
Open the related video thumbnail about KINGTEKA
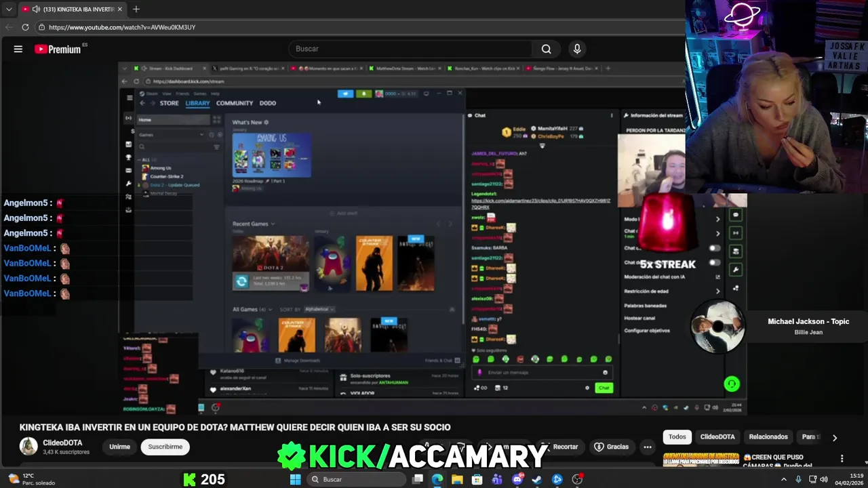[x=701, y=460]
